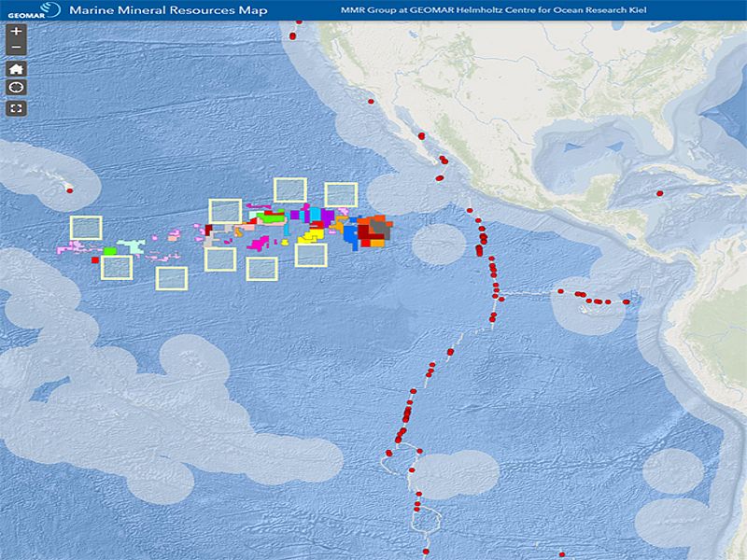Select the pale cyan license polygon
Image resolution: width=747 pixels, height=560 pixels.
(x=134, y=245)
